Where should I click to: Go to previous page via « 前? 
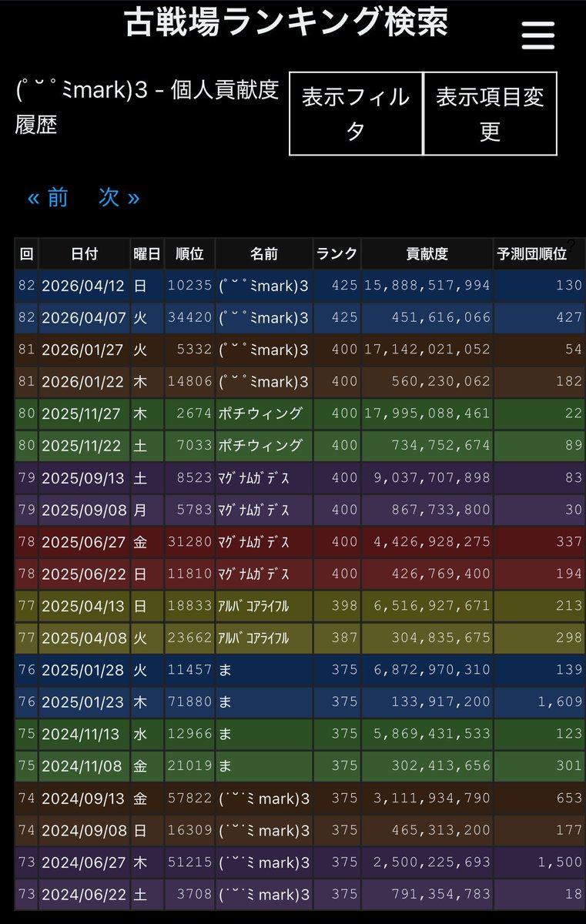coord(48,198)
